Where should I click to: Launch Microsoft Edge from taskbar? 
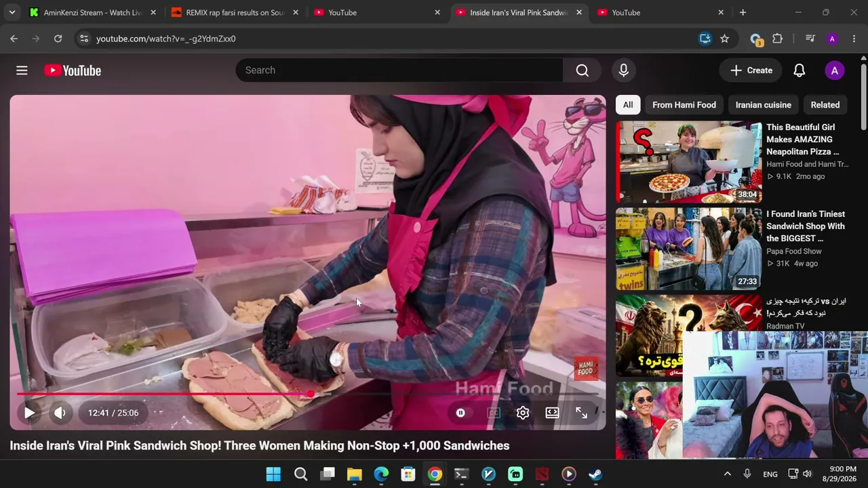pyautogui.click(x=381, y=474)
